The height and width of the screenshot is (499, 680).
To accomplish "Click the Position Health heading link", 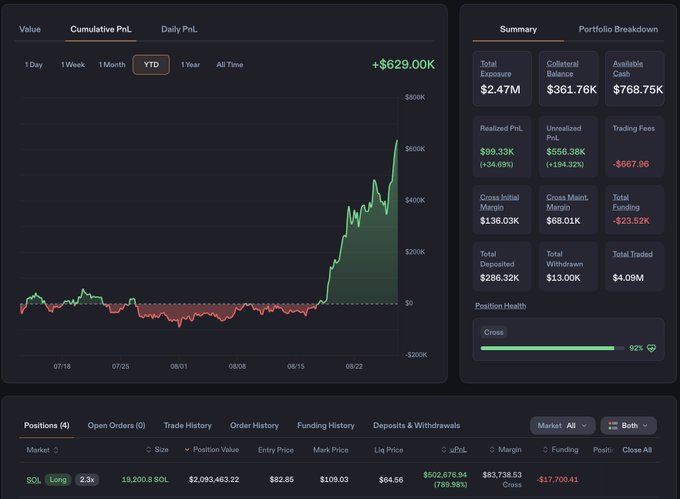I will [500, 306].
